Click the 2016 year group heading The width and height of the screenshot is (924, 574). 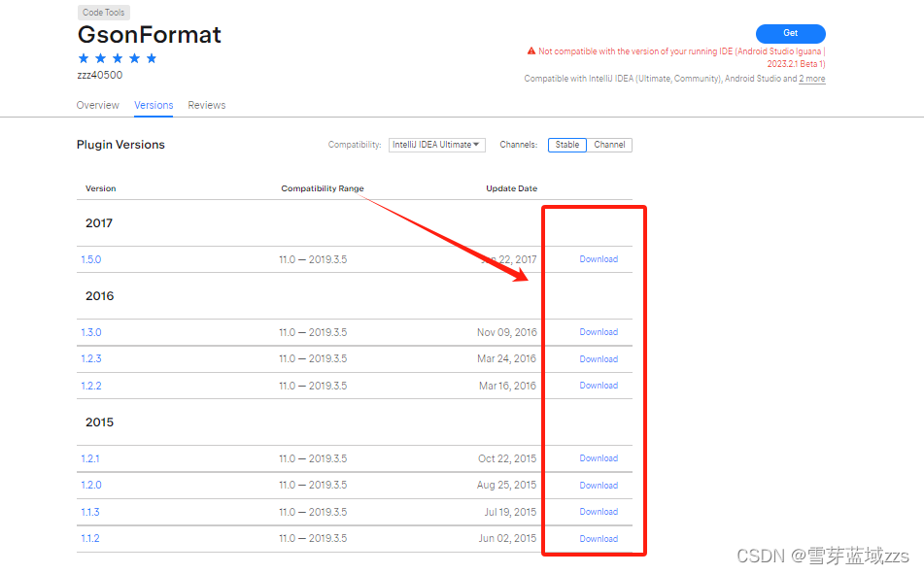99,296
